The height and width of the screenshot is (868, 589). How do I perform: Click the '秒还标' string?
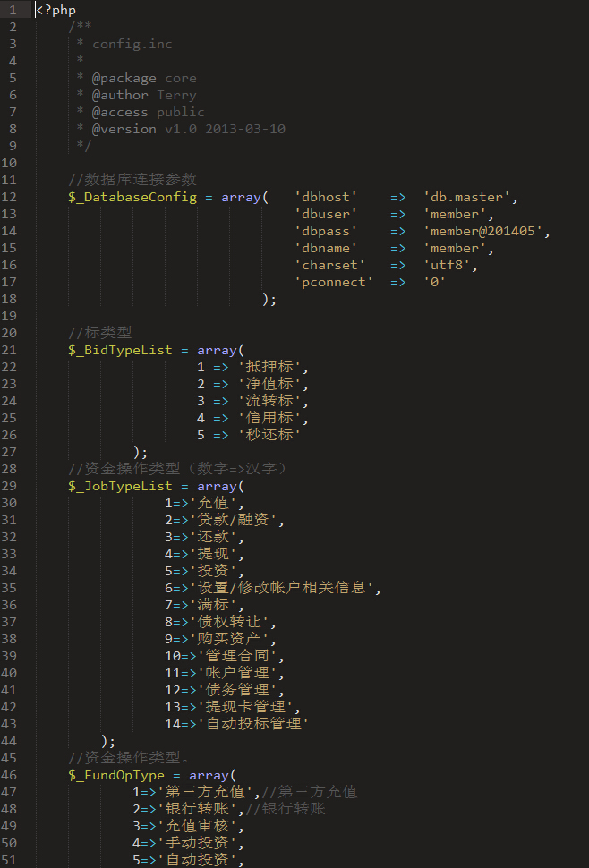click(269, 435)
